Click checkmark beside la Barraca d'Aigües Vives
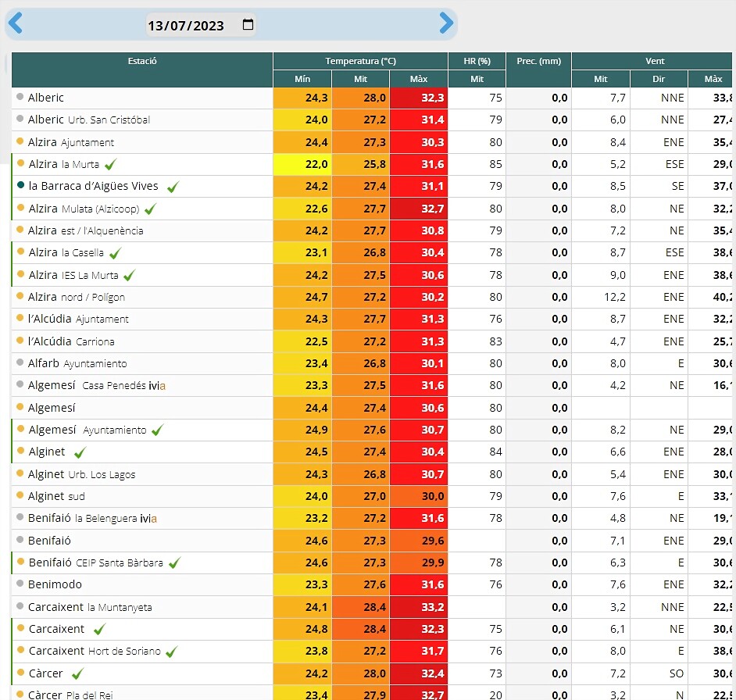 pyautogui.click(x=173, y=187)
